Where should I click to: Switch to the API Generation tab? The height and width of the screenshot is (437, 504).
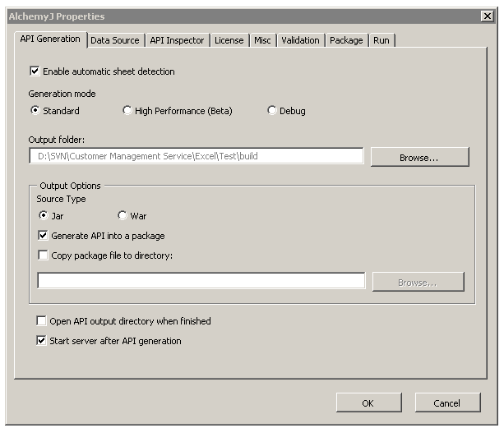(x=50, y=39)
